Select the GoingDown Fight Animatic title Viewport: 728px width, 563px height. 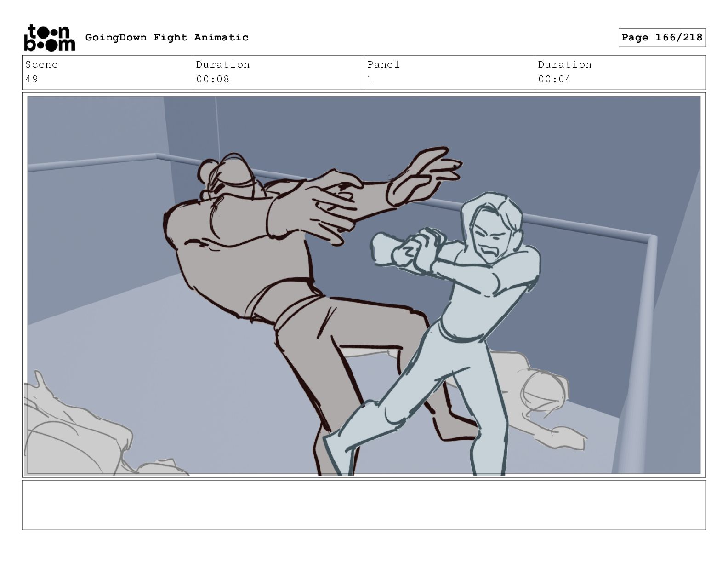point(167,38)
